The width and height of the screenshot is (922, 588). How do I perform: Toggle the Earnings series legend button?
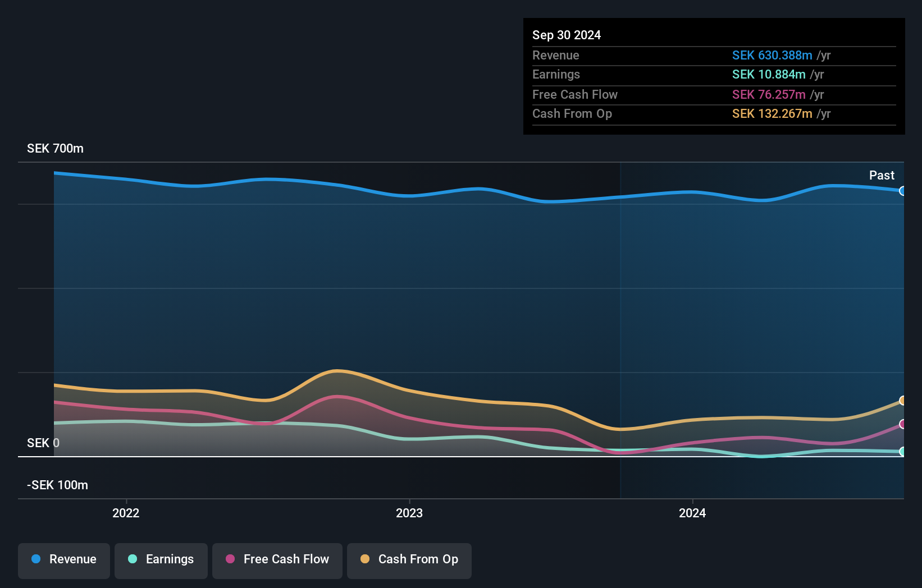pyautogui.click(x=161, y=560)
